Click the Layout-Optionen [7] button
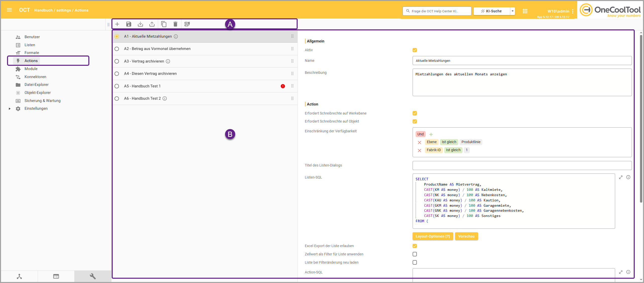This screenshot has width=644, height=283. 432,236
